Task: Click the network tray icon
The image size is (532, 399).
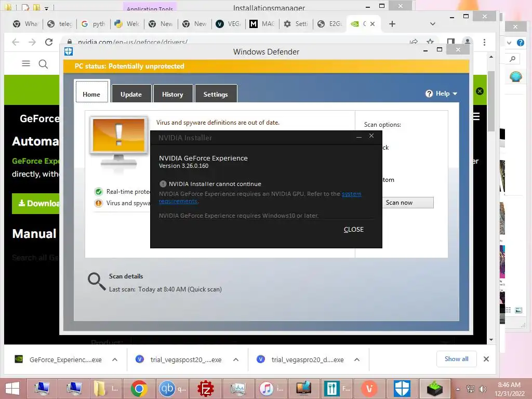Action: click(470, 389)
